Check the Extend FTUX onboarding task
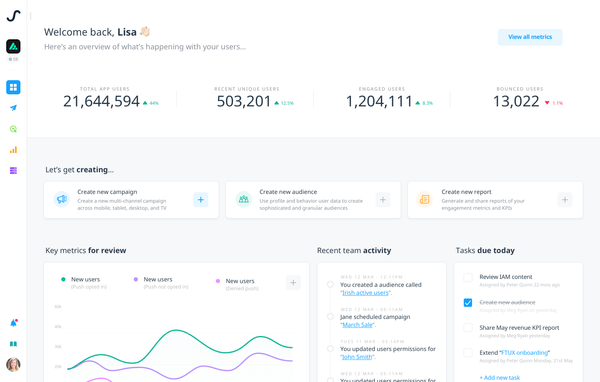Image resolution: width=600 pixels, height=382 pixels. pyautogui.click(x=468, y=353)
